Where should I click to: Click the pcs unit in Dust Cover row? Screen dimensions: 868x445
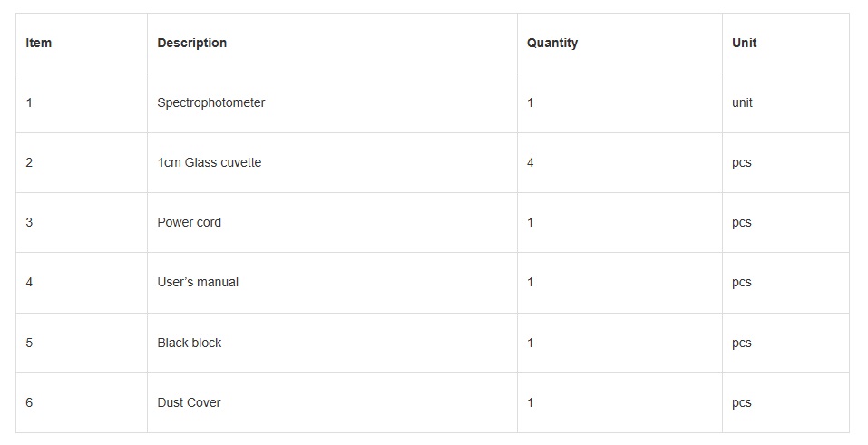[x=742, y=402]
